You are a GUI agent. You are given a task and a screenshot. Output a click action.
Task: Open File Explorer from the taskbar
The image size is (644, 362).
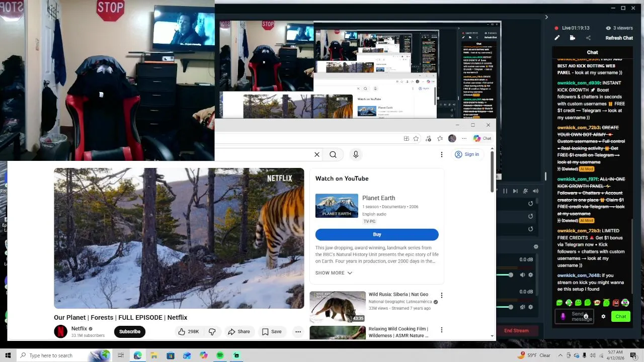coord(154,355)
